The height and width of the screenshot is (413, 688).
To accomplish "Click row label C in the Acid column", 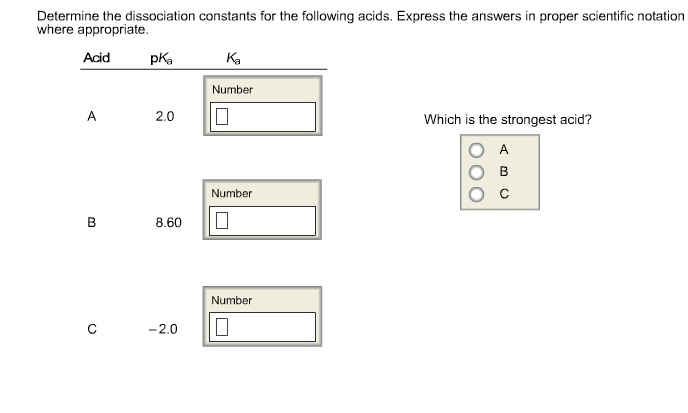I will (x=91, y=328).
